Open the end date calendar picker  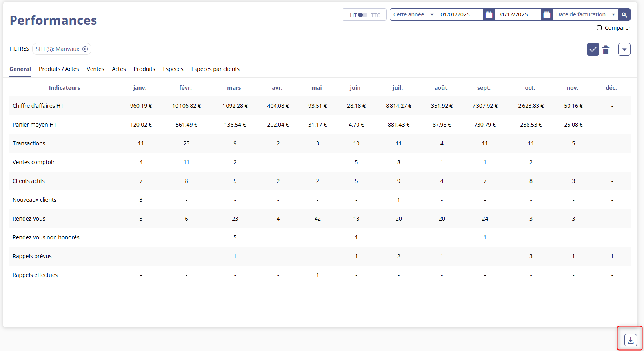[547, 15]
